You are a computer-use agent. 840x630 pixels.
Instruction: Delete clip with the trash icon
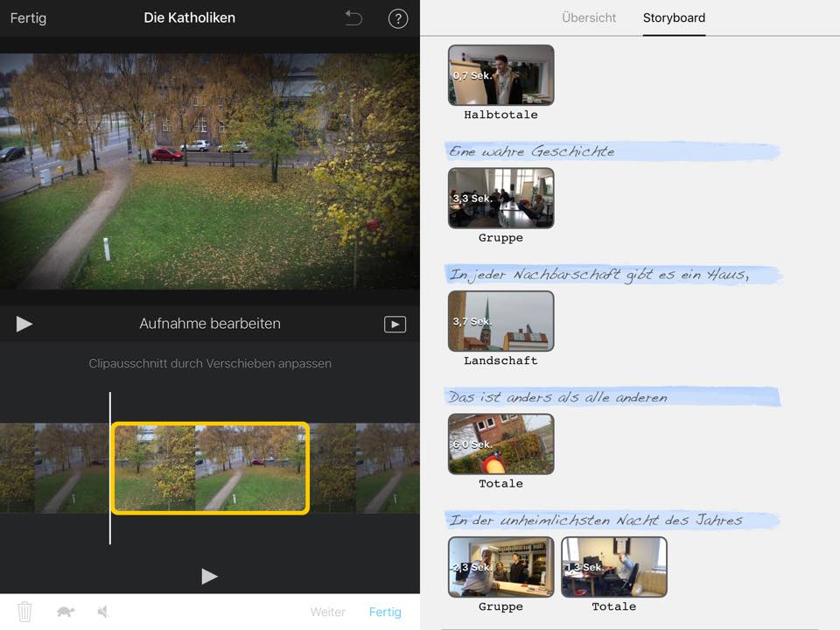tap(25, 612)
